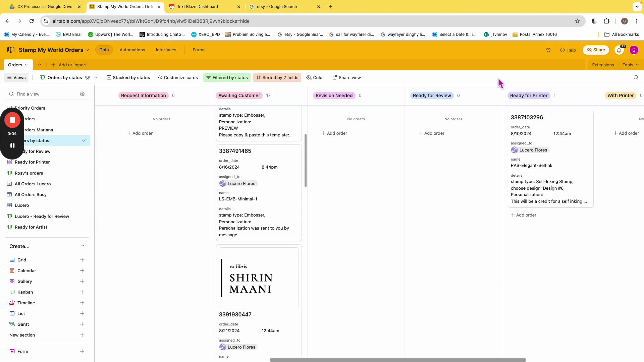Bookmark page with the star icon
Screen dimensions: 644x362
click(x=577, y=21)
